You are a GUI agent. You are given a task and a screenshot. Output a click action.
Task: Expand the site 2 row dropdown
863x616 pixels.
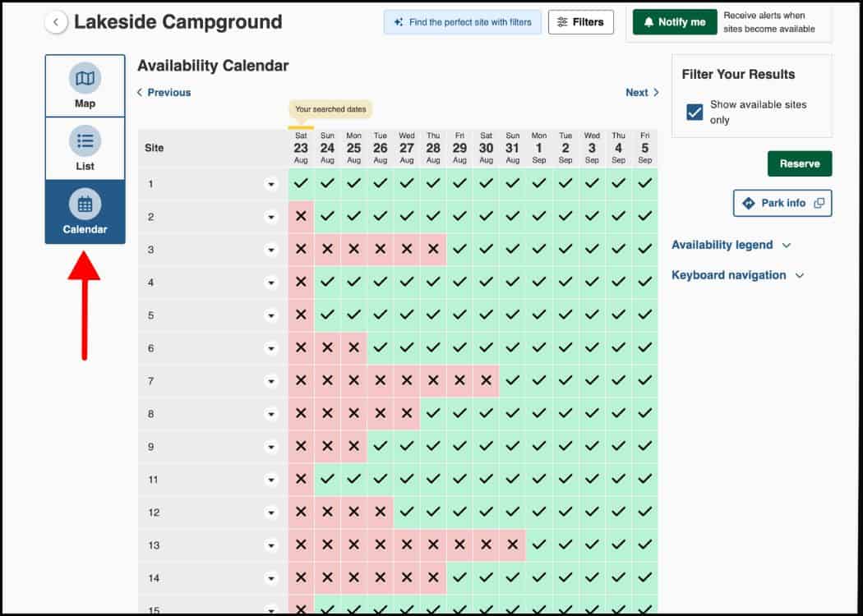270,218
